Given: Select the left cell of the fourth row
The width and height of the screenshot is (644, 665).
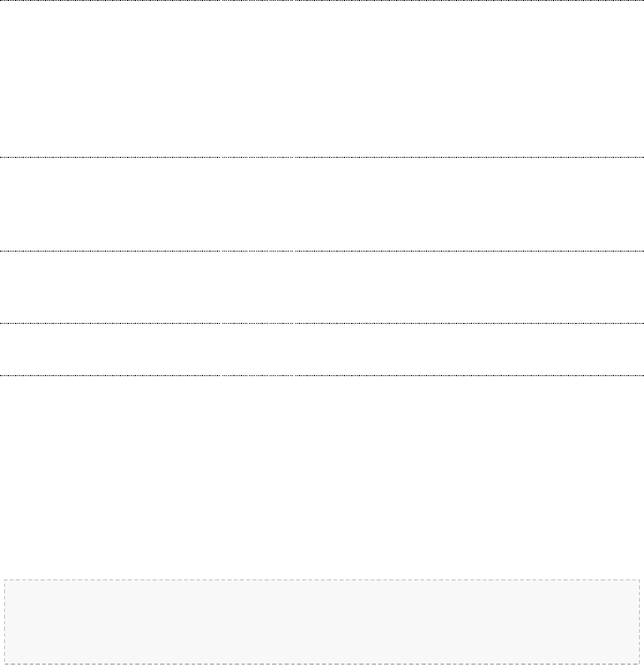Looking at the screenshot, I should 110,350.
